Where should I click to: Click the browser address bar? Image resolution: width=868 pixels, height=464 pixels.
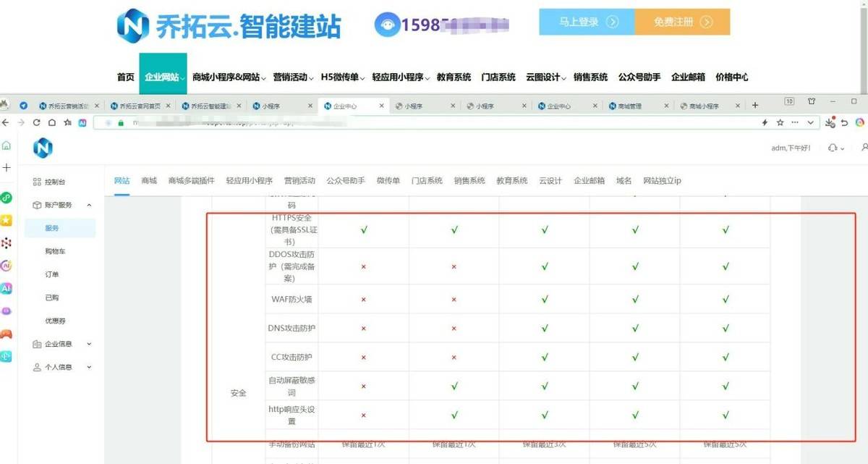tap(434, 123)
